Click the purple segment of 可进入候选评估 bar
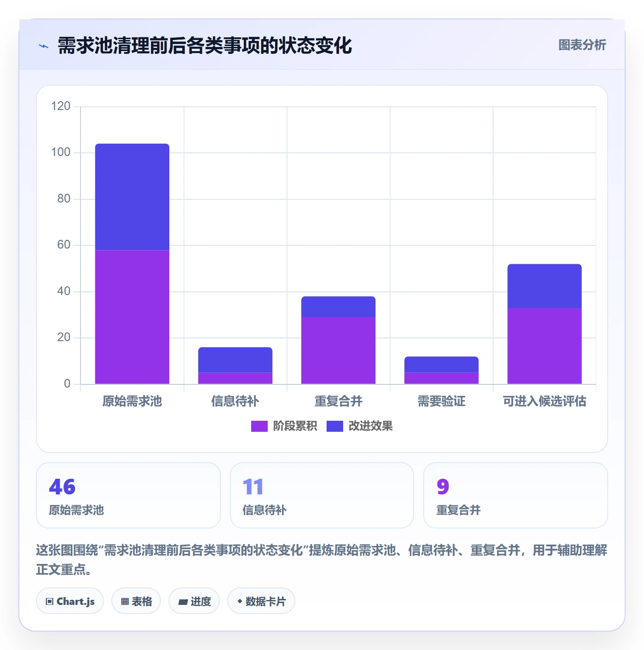The width and height of the screenshot is (644, 650). 544,346
